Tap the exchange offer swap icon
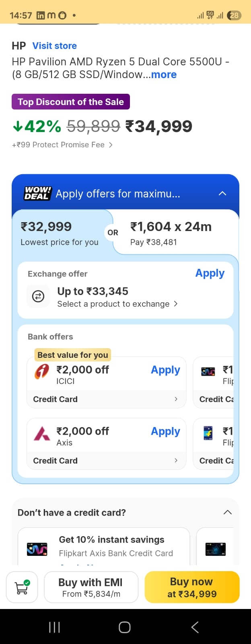251x644 pixels. (38, 297)
